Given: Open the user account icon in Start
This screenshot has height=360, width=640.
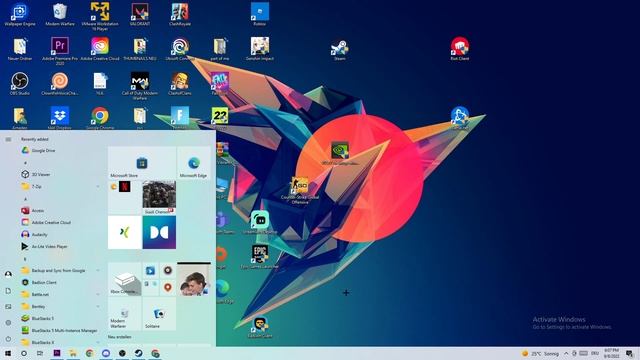Looking at the screenshot, I should 8,274.
